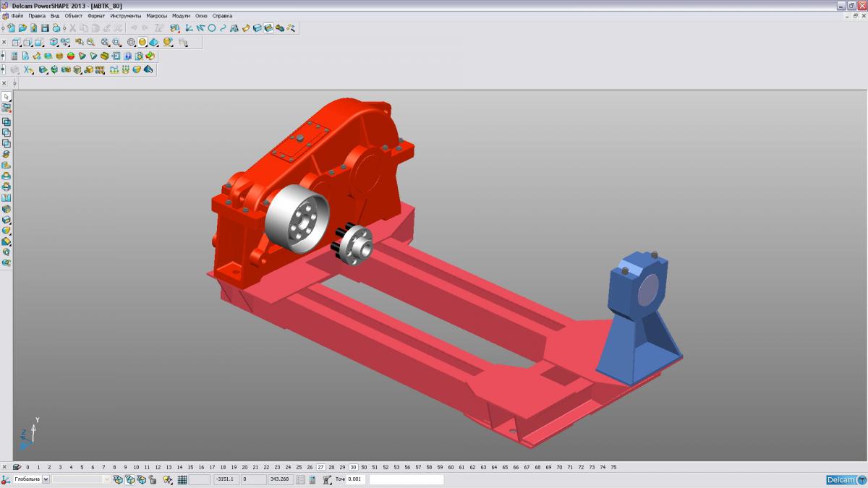Select the Text annotation tool (A icon)
The image size is (868, 488).
click(234, 27)
